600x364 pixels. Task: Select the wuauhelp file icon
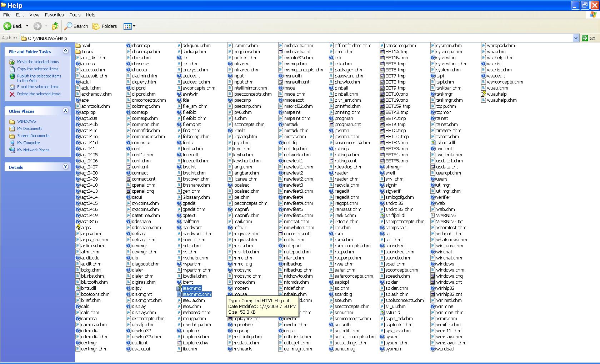[484, 94]
